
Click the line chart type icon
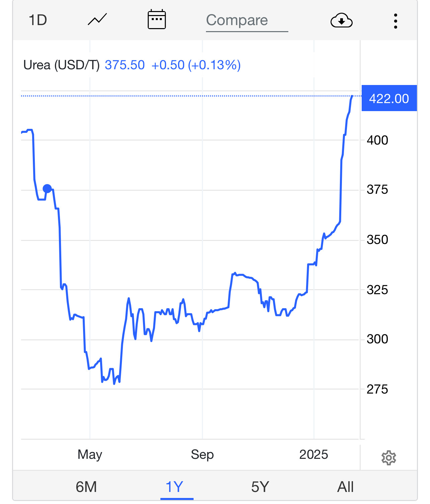97,20
